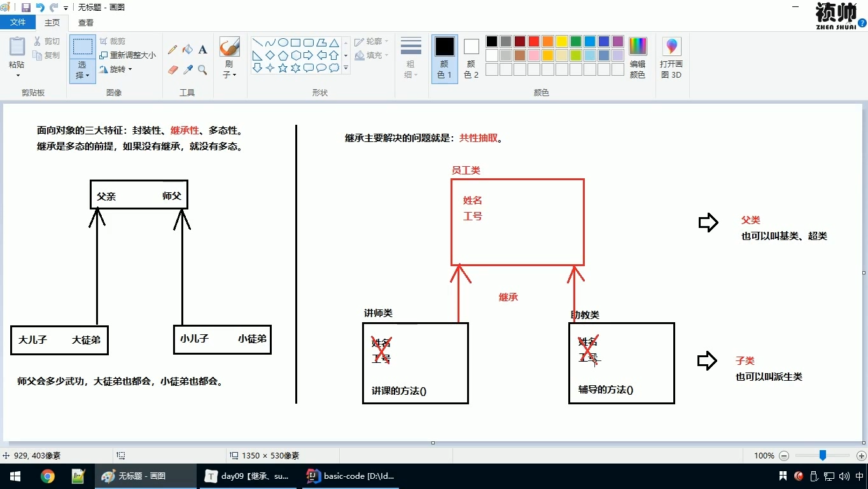Select the Text tool (A)
Image resolution: width=868 pixels, height=489 pixels.
203,50
